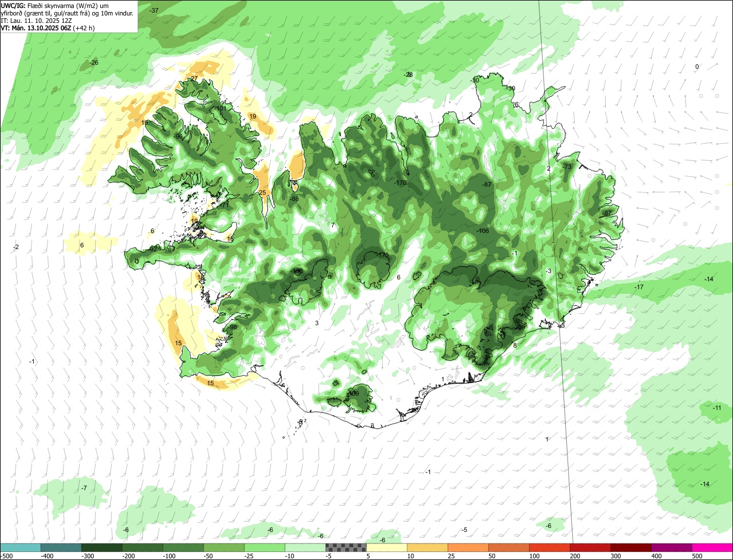Viewport: 733px width, 560px height.
Task: Select the '-11' value in the southeast sea
Action: click(717, 408)
